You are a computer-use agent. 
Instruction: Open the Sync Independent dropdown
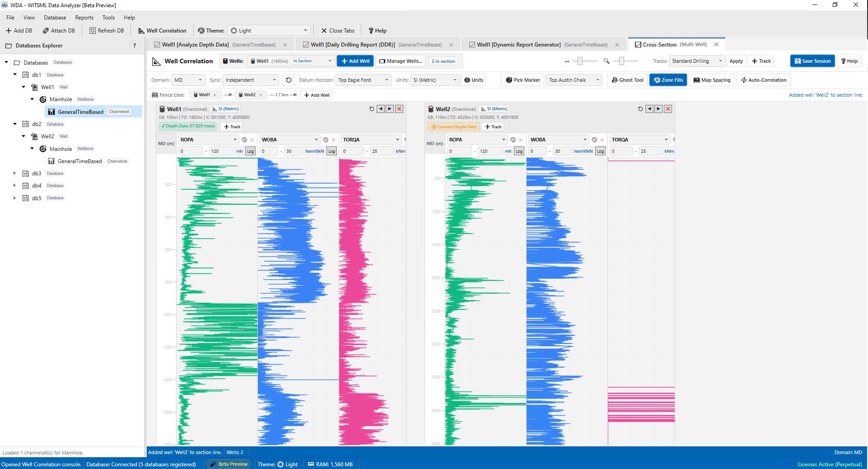pyautogui.click(x=251, y=80)
